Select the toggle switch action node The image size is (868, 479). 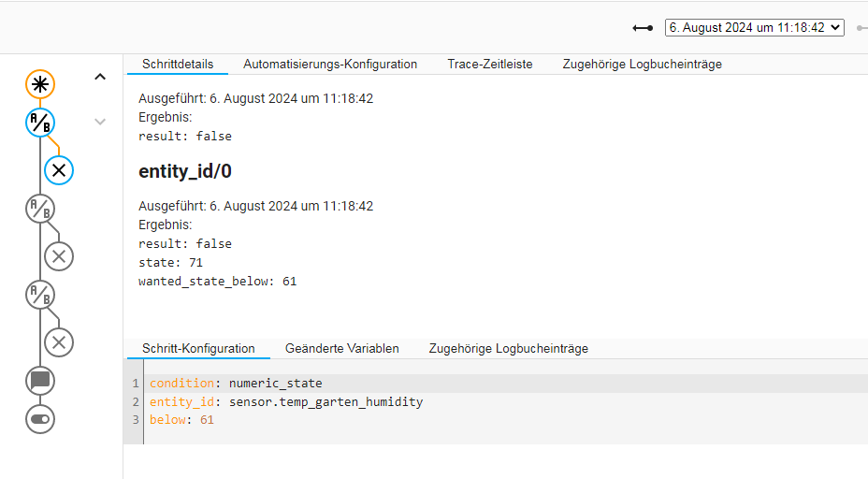pos(40,419)
